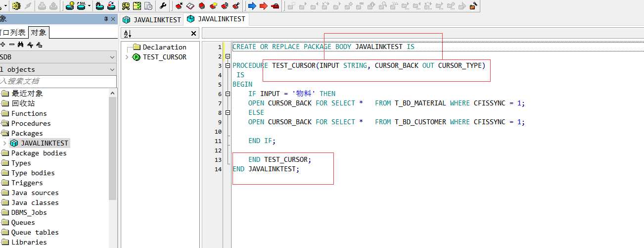The width and height of the screenshot is (644, 248).
Task: Click the blue right arrow toolbar icon
Action: point(252,6)
